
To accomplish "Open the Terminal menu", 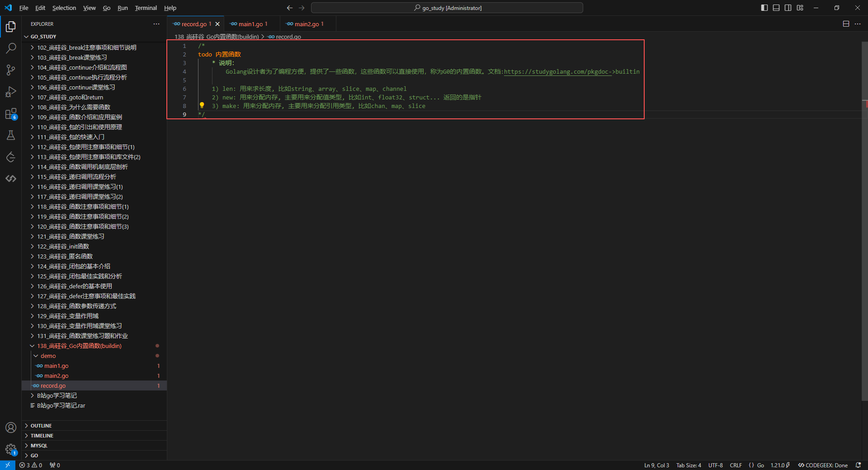I will click(x=146, y=8).
